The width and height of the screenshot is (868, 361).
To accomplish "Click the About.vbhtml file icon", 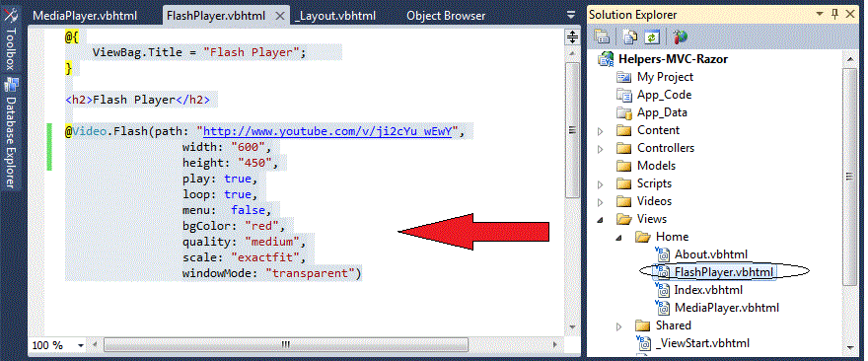I will click(x=662, y=254).
